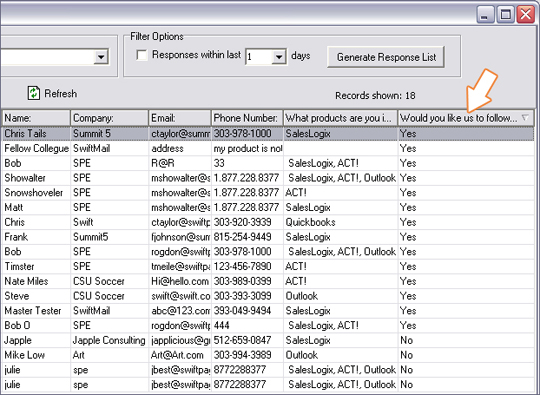Minimize the window
The width and height of the screenshot is (540, 395).
coord(485,15)
